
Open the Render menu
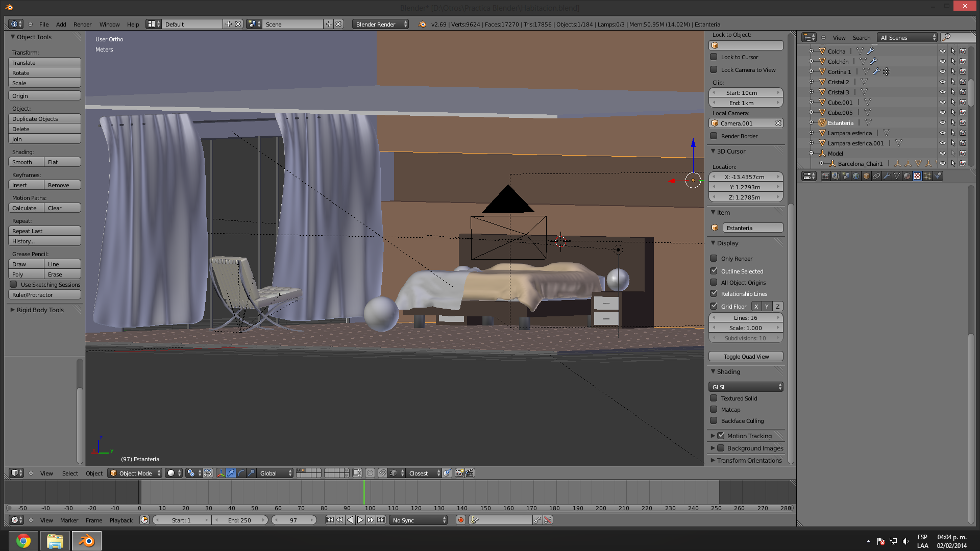(82, 24)
